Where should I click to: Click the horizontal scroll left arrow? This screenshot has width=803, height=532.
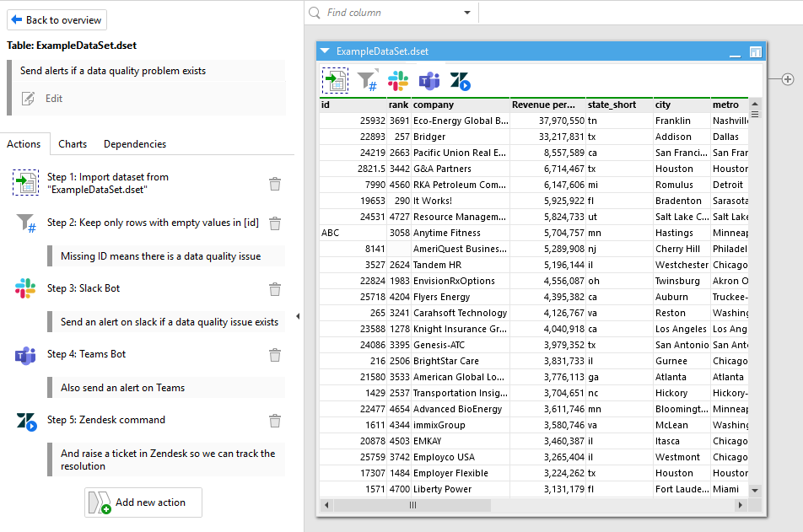(x=326, y=505)
